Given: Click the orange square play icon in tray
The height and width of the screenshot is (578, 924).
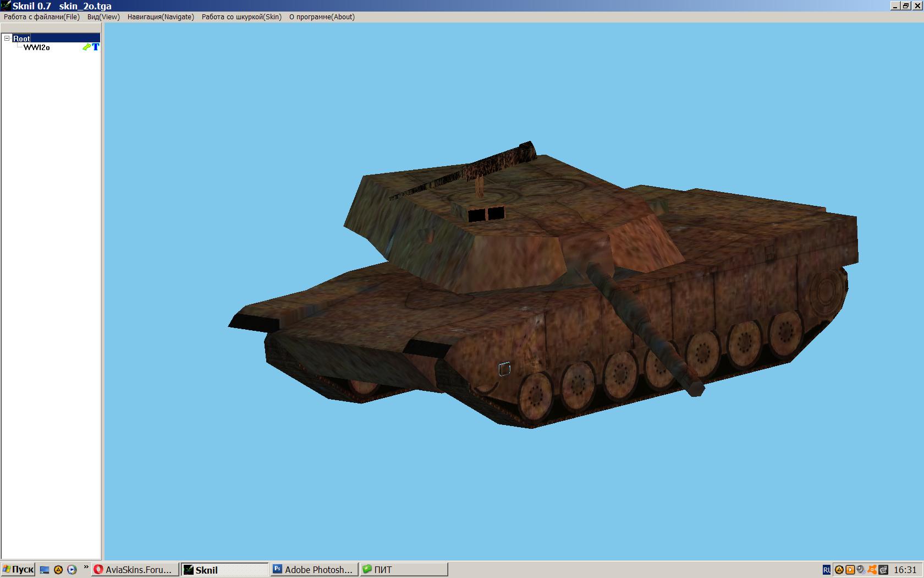Looking at the screenshot, I should (850, 570).
